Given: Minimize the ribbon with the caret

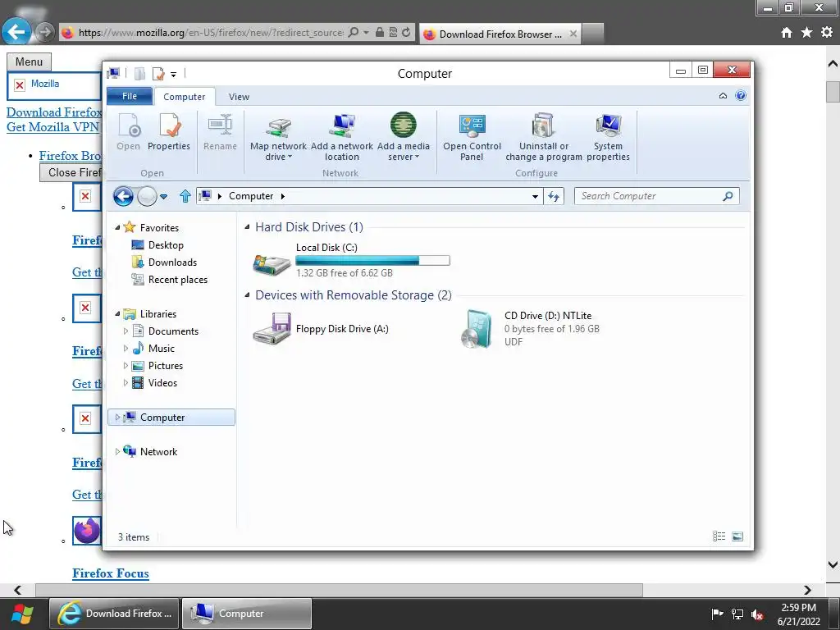Looking at the screenshot, I should coord(723,96).
